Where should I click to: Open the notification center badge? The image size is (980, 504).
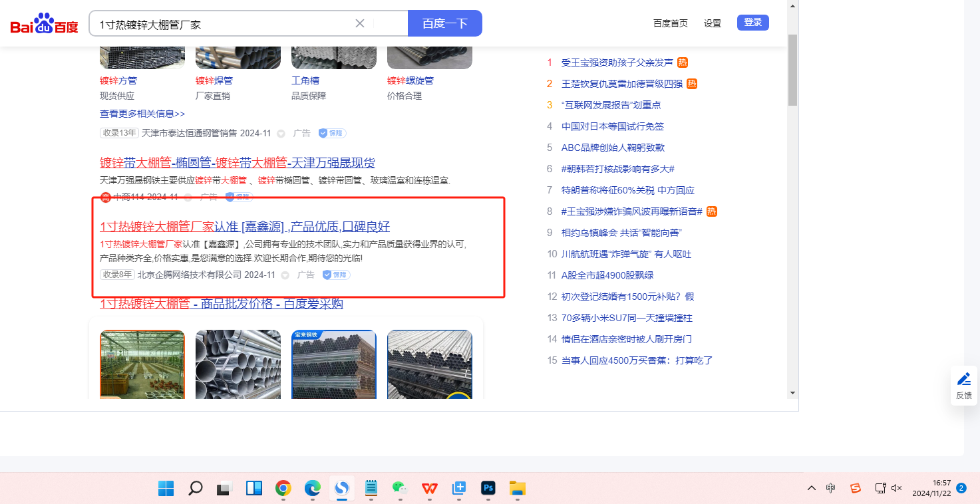961,488
